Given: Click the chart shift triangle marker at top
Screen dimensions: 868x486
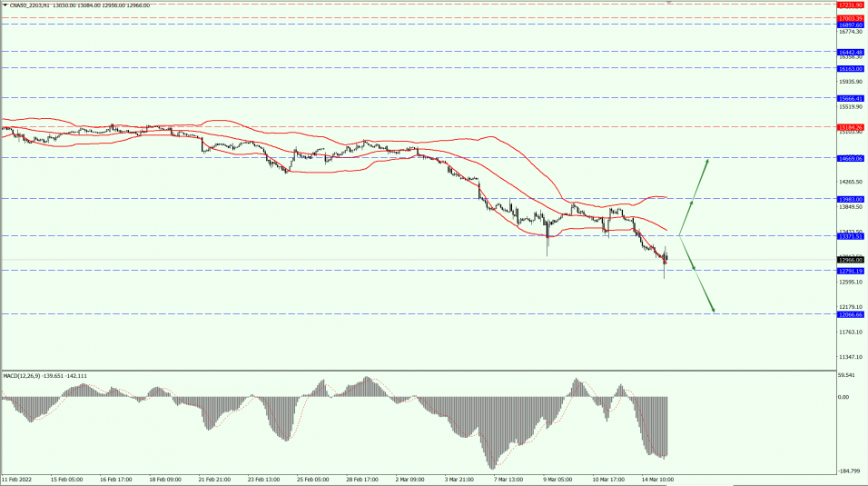Looking at the screenshot, I should pos(669,3).
